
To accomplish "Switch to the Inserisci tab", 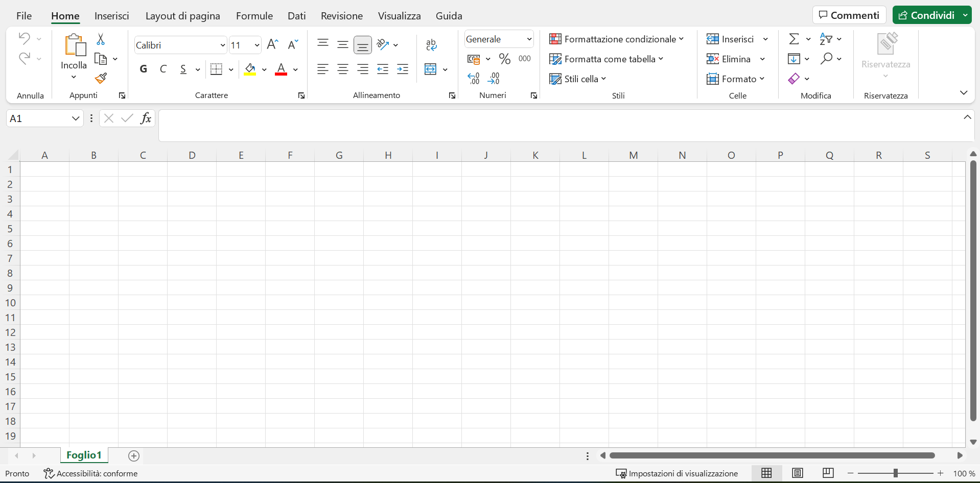I will click(x=112, y=16).
